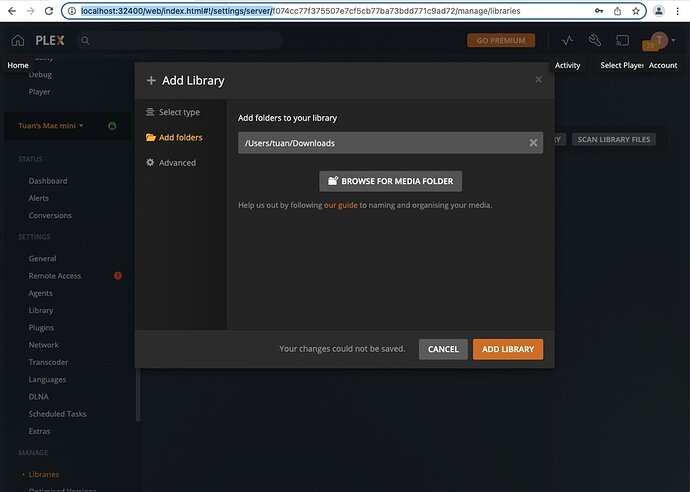Screen dimensions: 690x492
Task: Open Remote Access settings
Action: point(55,276)
